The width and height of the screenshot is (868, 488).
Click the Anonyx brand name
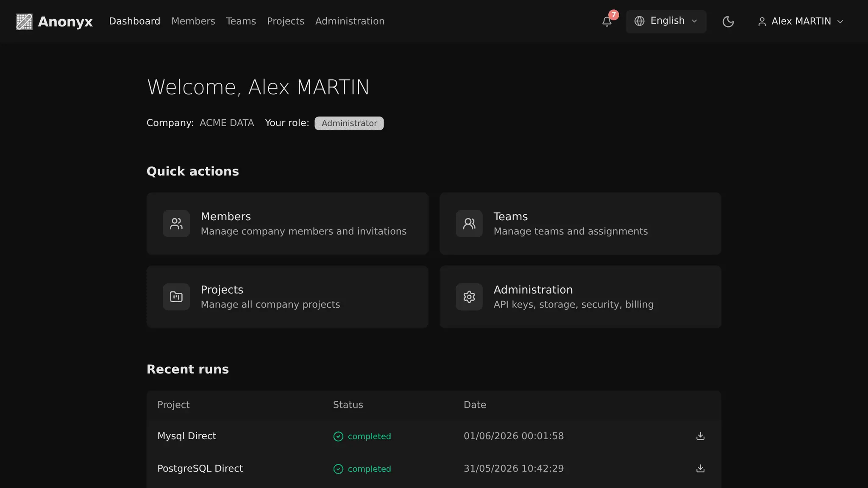pos(65,22)
